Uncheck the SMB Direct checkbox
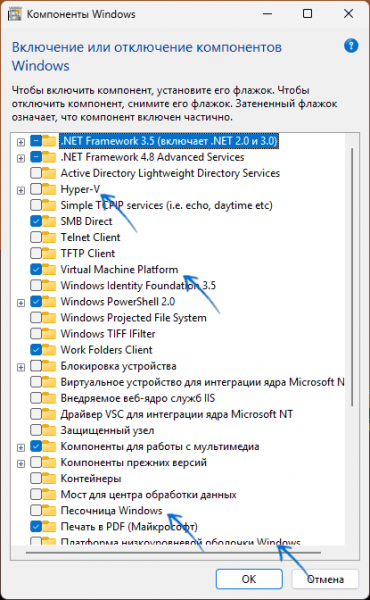 [x=36, y=221]
